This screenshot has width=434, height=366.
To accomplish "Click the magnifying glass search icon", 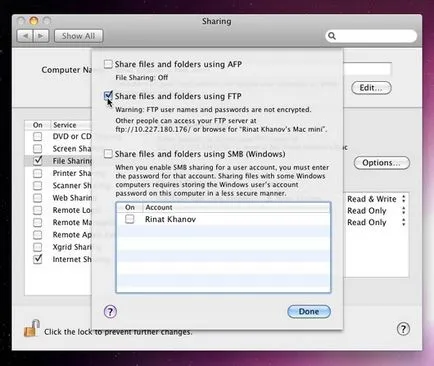I will coord(332,36).
